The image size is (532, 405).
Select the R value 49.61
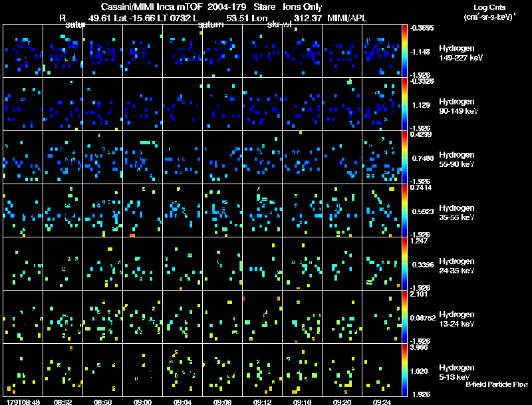[100, 18]
